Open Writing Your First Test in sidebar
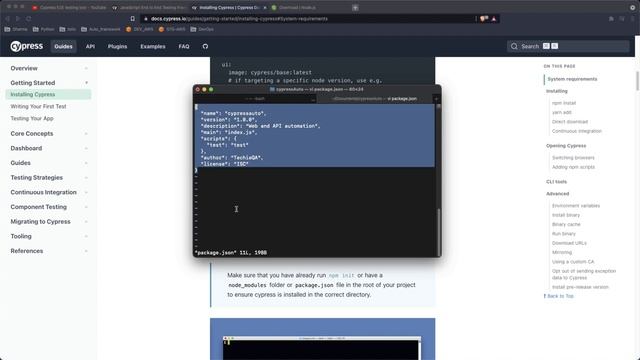 coord(38,107)
